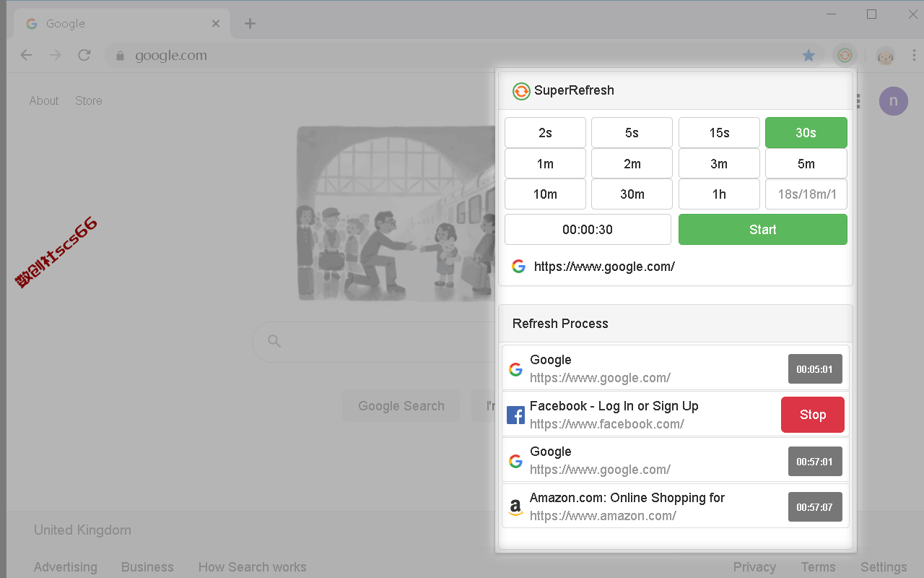This screenshot has width=924, height=578.
Task: Select the 2m refresh interval
Action: coord(632,164)
